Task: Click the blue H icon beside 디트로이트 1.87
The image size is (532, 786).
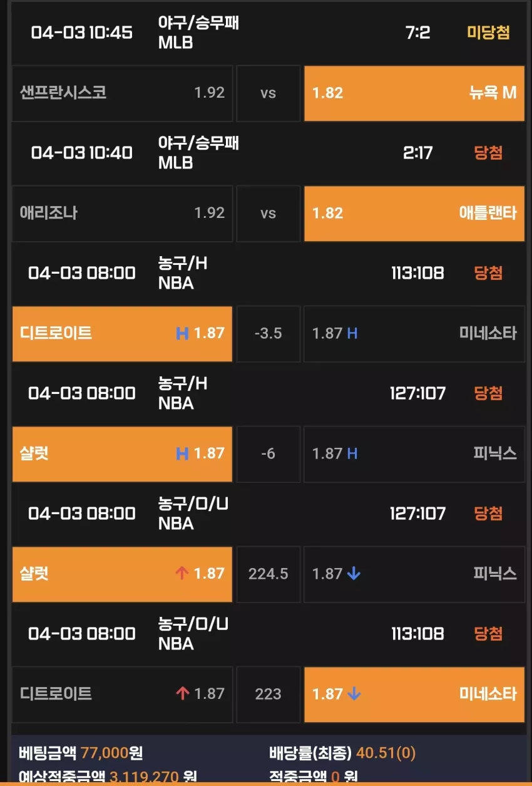Action: pyautogui.click(x=182, y=333)
